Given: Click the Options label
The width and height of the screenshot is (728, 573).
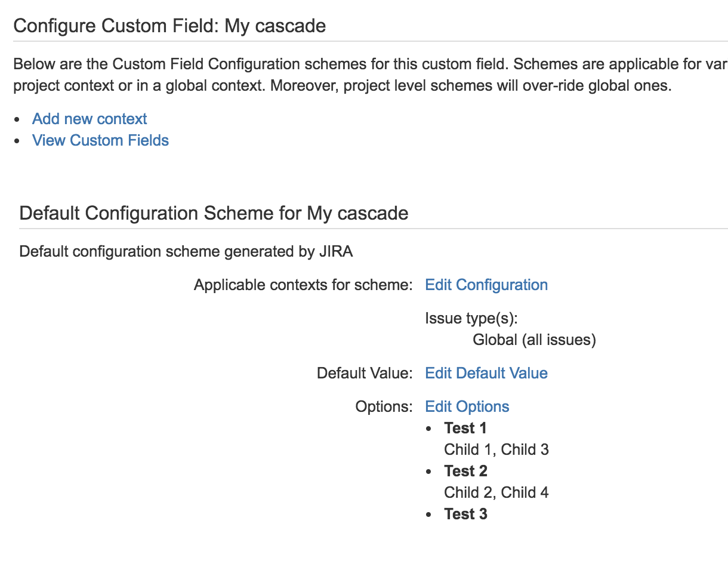Looking at the screenshot, I should click(x=384, y=406).
